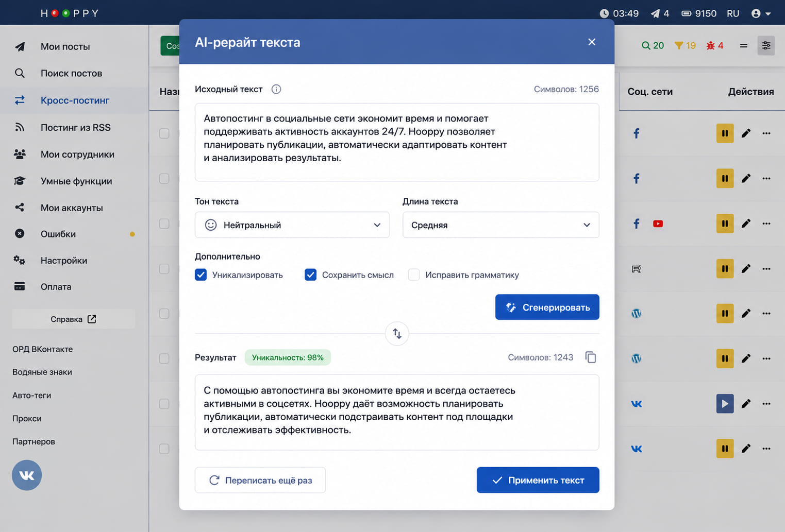
Task: Click the green search counter 20
Action: pyautogui.click(x=653, y=45)
